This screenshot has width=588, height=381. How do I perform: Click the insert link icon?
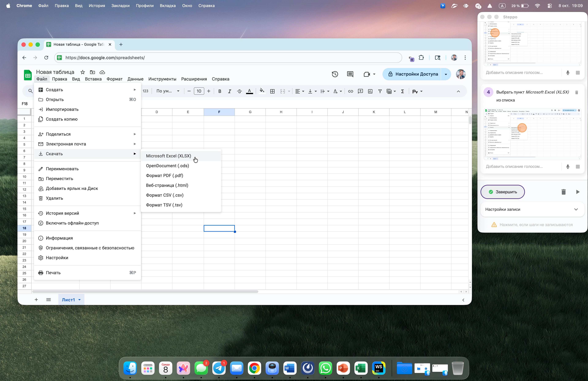pyautogui.click(x=350, y=91)
